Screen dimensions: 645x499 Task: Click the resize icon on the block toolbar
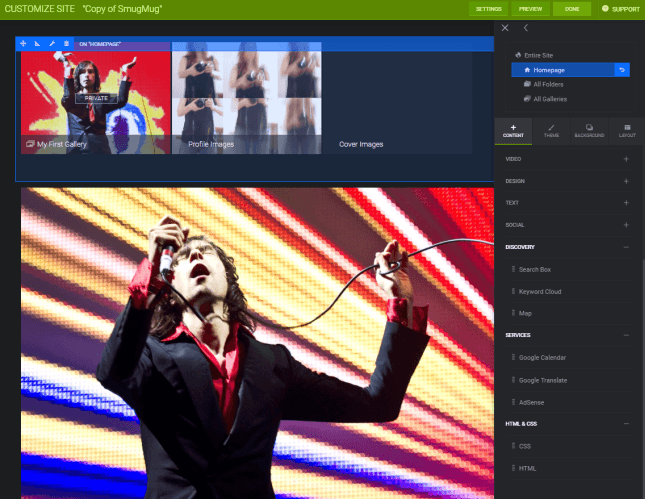click(37, 44)
